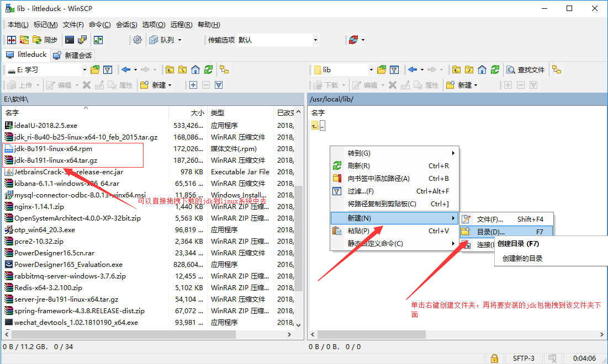
Task: Open the terminal console icon
Action: 70,40
